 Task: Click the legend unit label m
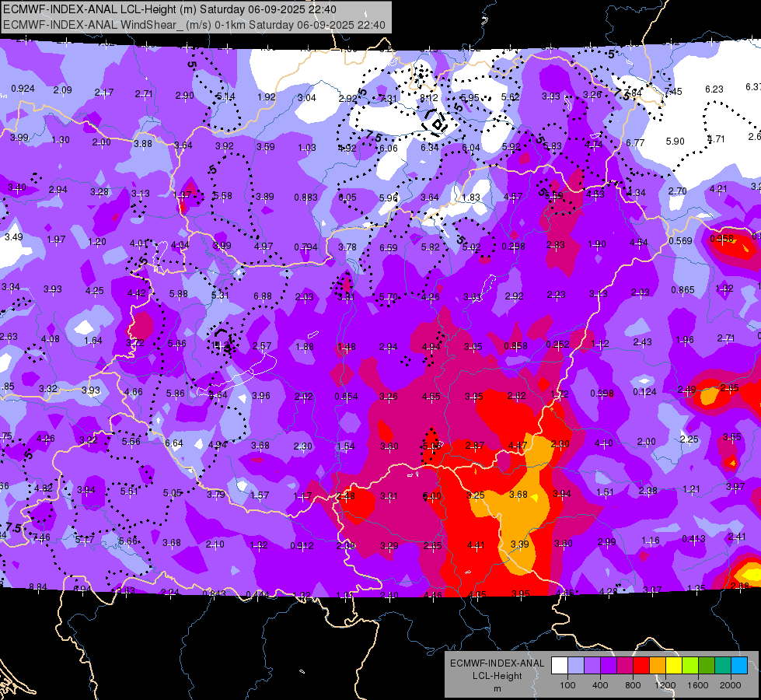[x=497, y=688]
